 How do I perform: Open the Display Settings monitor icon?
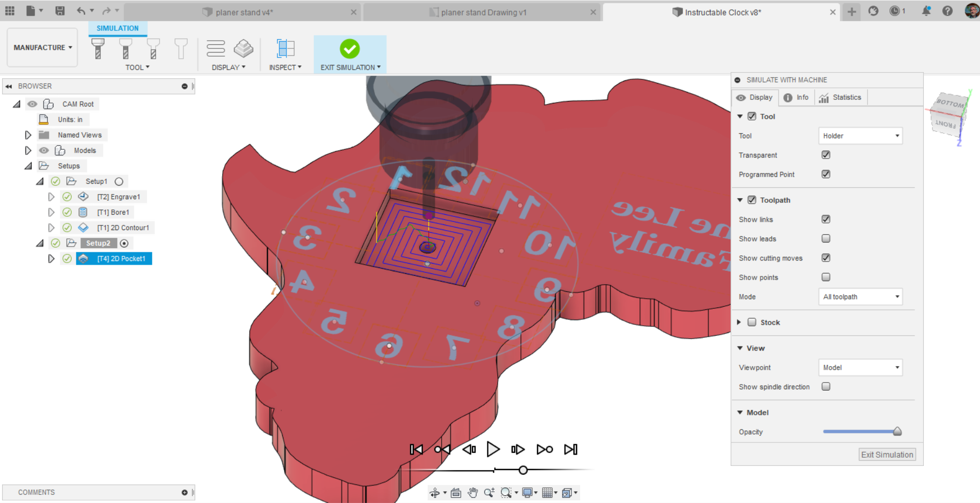(x=527, y=493)
